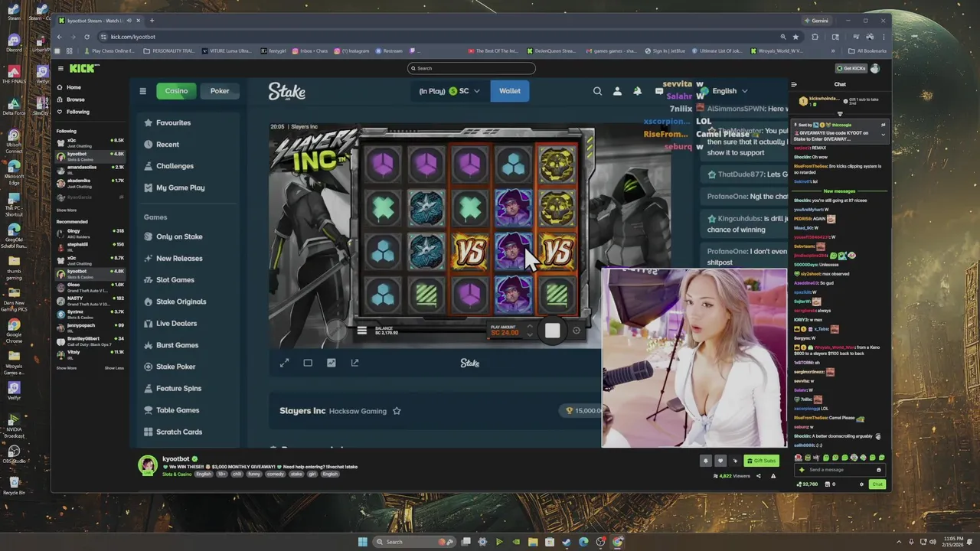980x551 pixels.
Task: Open live stats chart icon
Action: tap(331, 363)
